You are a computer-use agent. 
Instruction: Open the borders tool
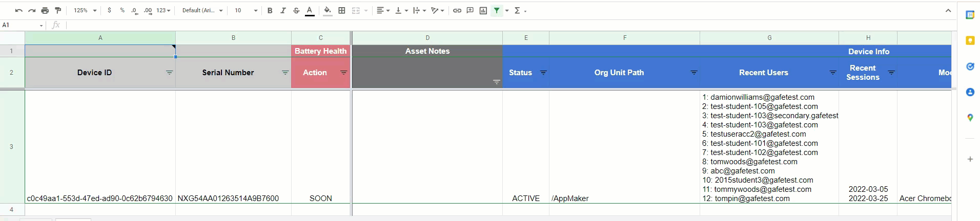pos(342,10)
